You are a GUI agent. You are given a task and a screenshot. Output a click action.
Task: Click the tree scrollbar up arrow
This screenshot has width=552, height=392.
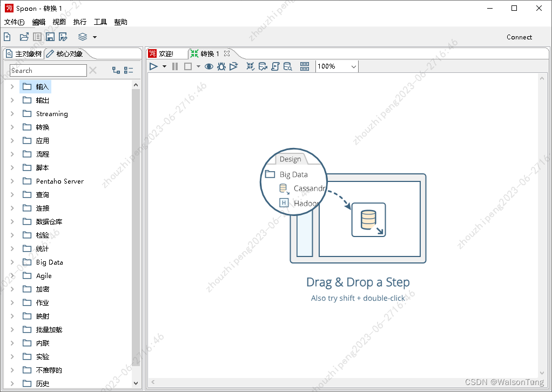point(136,85)
